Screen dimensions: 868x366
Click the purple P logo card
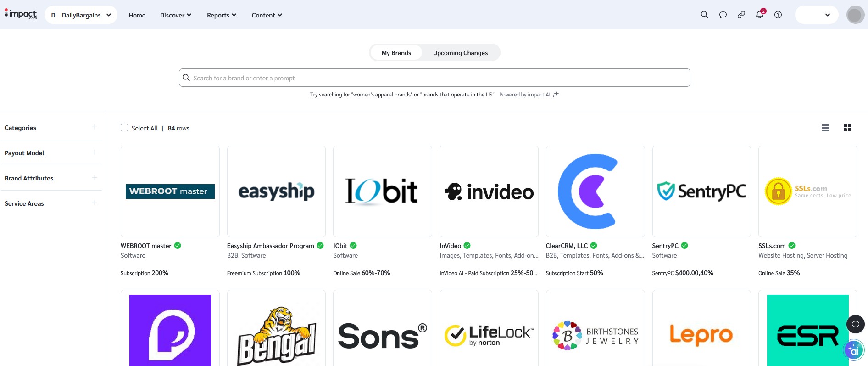click(x=170, y=328)
